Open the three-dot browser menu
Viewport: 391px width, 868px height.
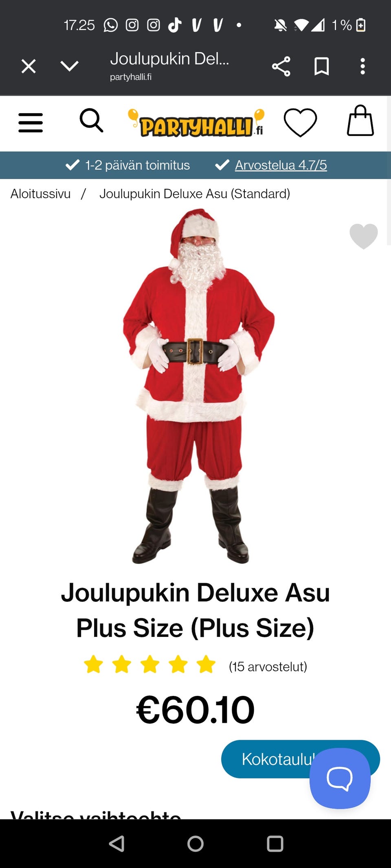[362, 66]
